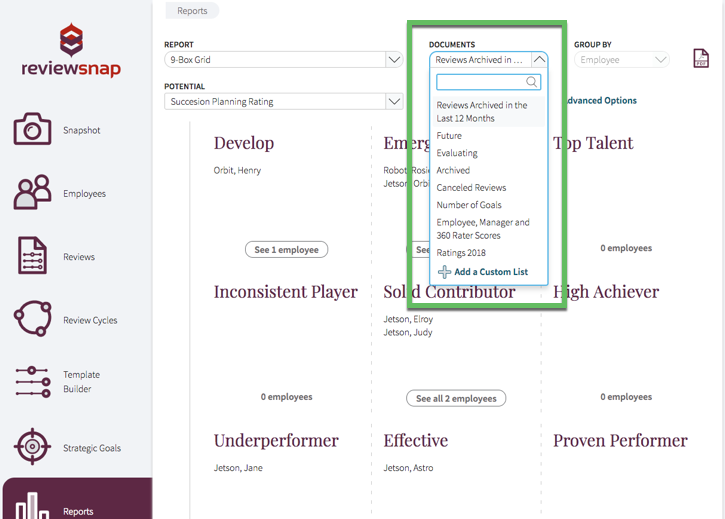The height and width of the screenshot is (519, 725).
Task: Expand the Report 9-Box Grid dropdown
Action: point(393,60)
